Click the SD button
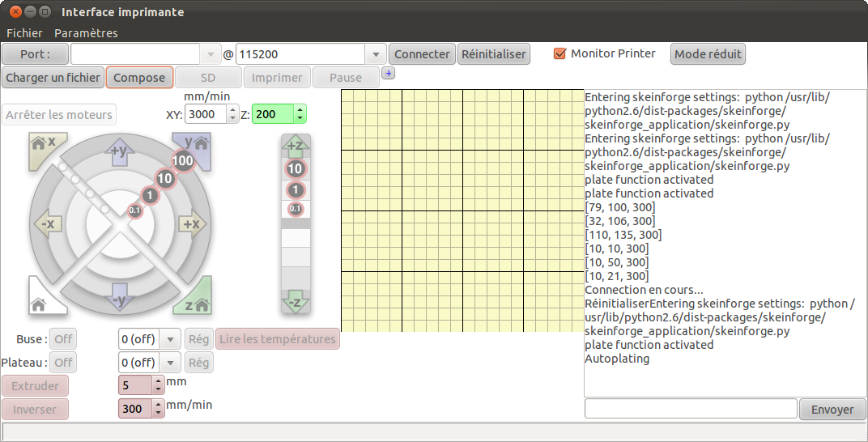This screenshot has width=868, height=442. point(208,78)
